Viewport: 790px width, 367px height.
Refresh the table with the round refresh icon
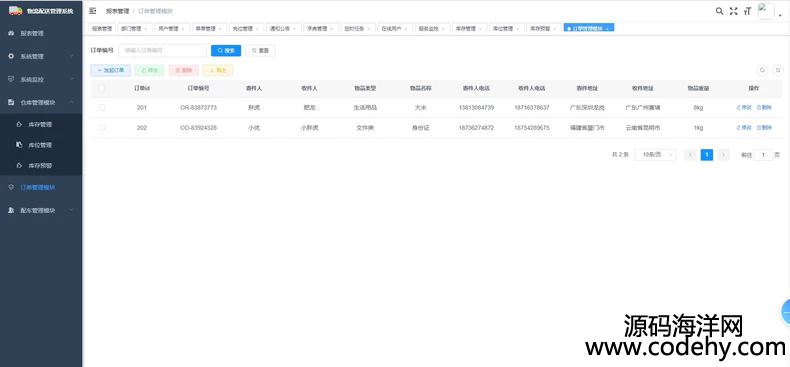click(778, 71)
